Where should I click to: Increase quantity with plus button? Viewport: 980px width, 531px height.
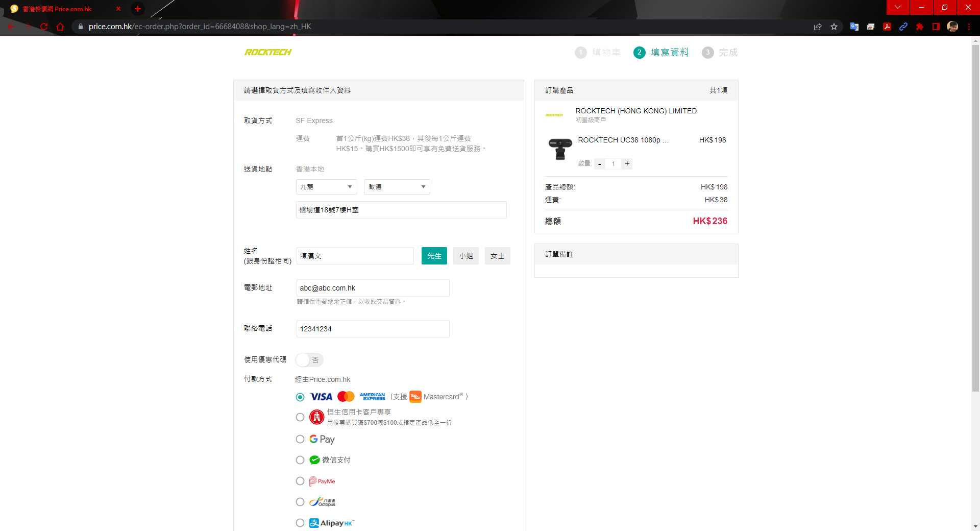coord(627,163)
